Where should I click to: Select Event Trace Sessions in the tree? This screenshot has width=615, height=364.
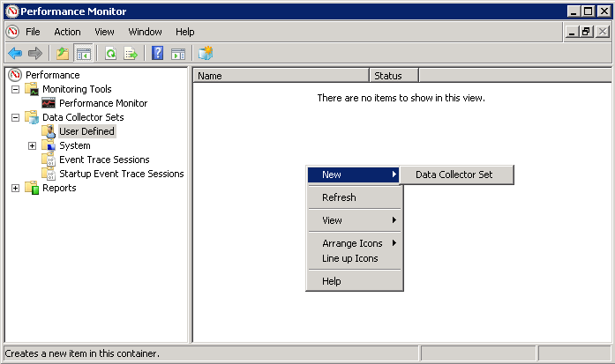pos(103,160)
